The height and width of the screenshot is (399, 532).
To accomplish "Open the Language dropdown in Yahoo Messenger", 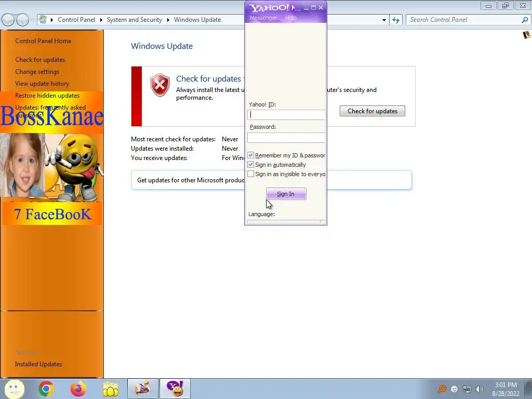I will (x=286, y=222).
